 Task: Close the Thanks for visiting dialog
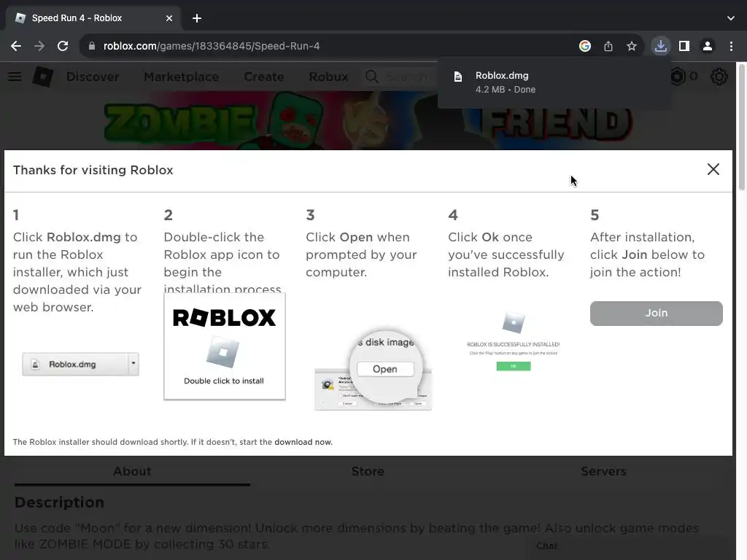[x=713, y=169]
